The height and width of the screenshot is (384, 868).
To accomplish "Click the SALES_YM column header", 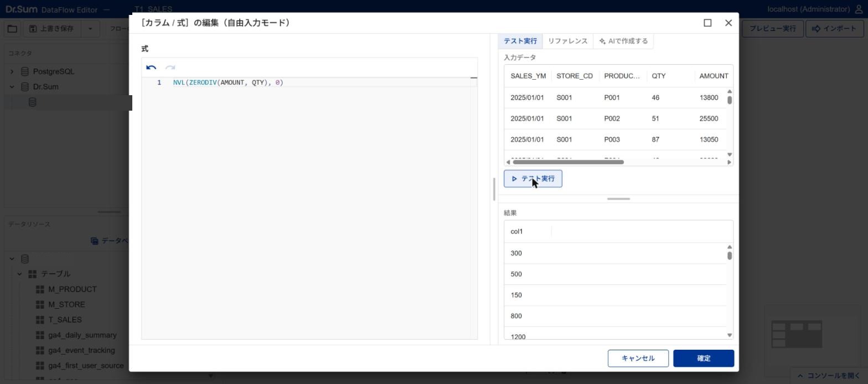I will 528,76.
